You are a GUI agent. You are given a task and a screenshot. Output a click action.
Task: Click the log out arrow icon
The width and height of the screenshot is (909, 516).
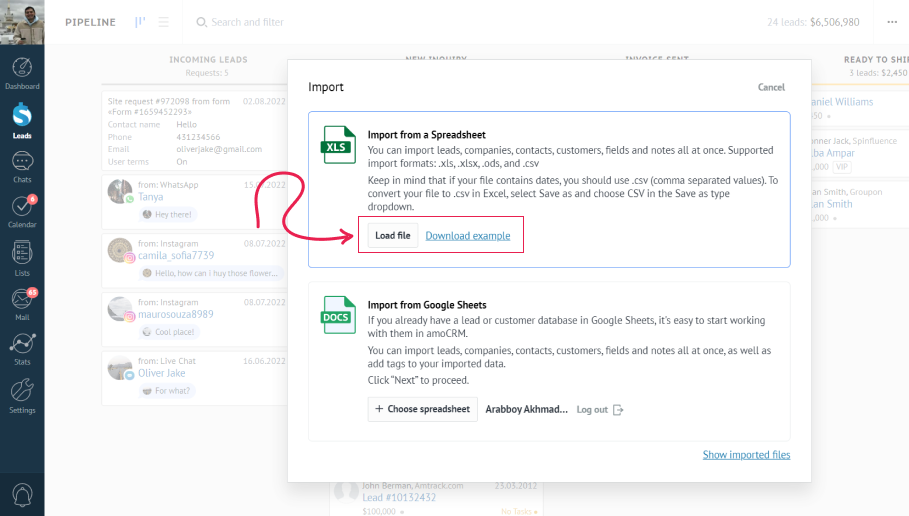pos(618,409)
